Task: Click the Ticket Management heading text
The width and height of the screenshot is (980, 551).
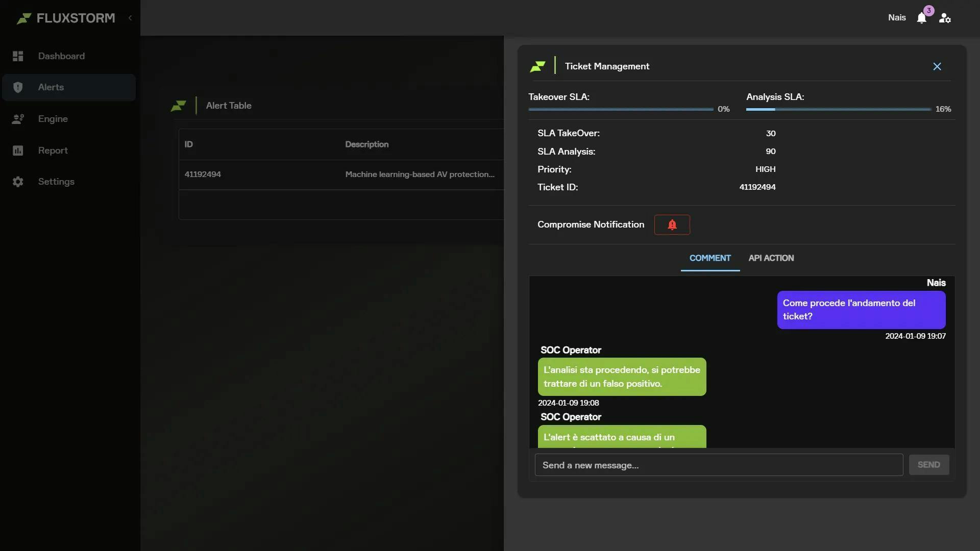Action: (607, 66)
